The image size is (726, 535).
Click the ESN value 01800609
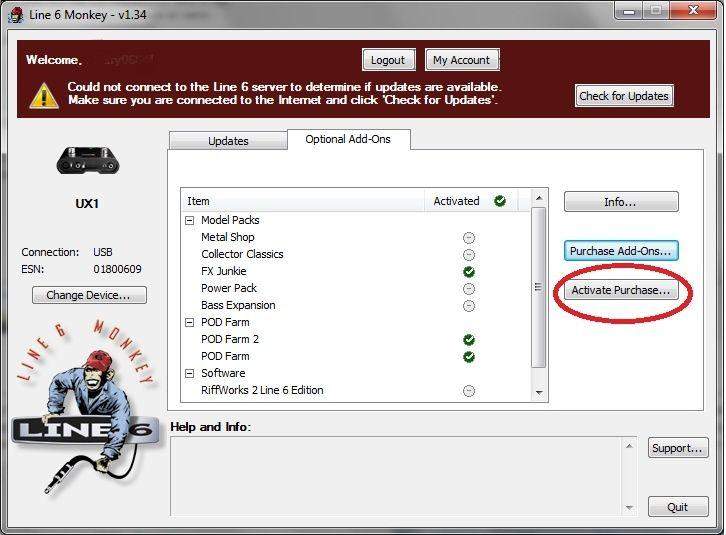pos(118,269)
